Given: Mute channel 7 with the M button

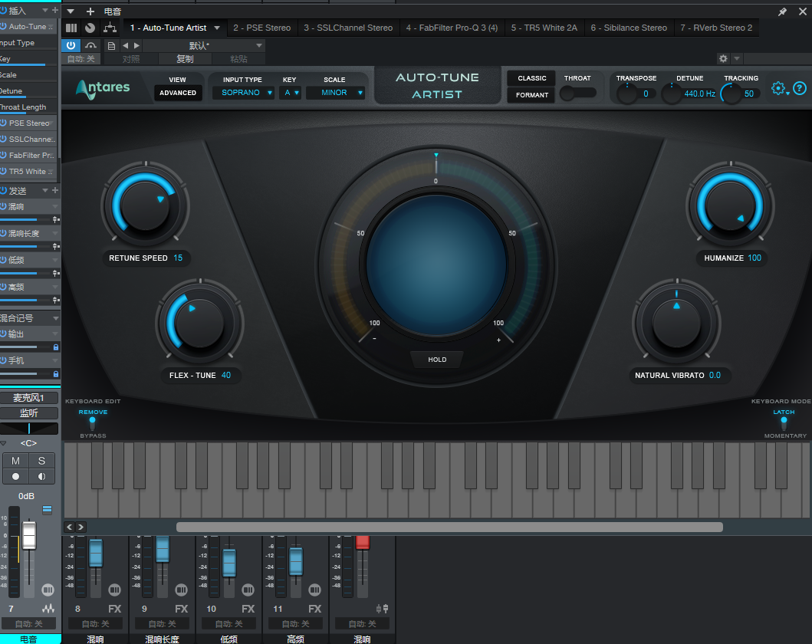Looking at the screenshot, I should coord(15,461).
